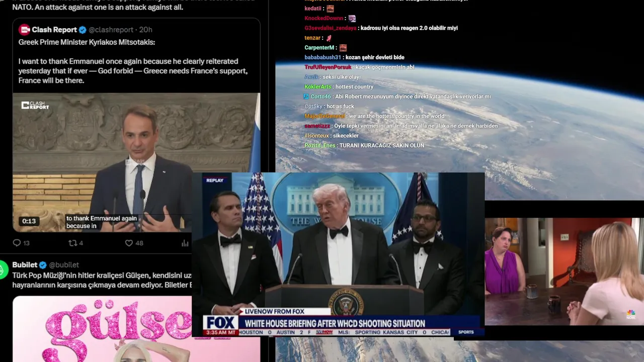
Task: Click chat username Pozitif_Enes
Action: click(x=319, y=146)
